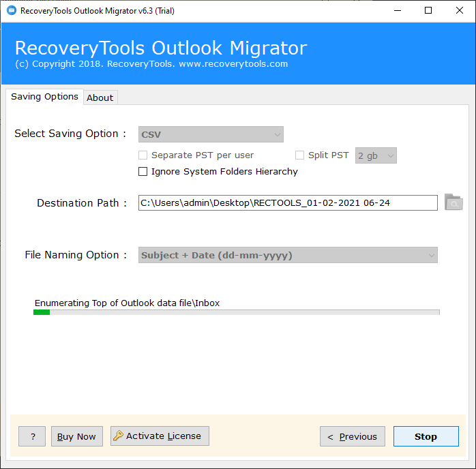Click the green enumeration progress bar
This screenshot has width=476, height=469.
[x=236, y=312]
